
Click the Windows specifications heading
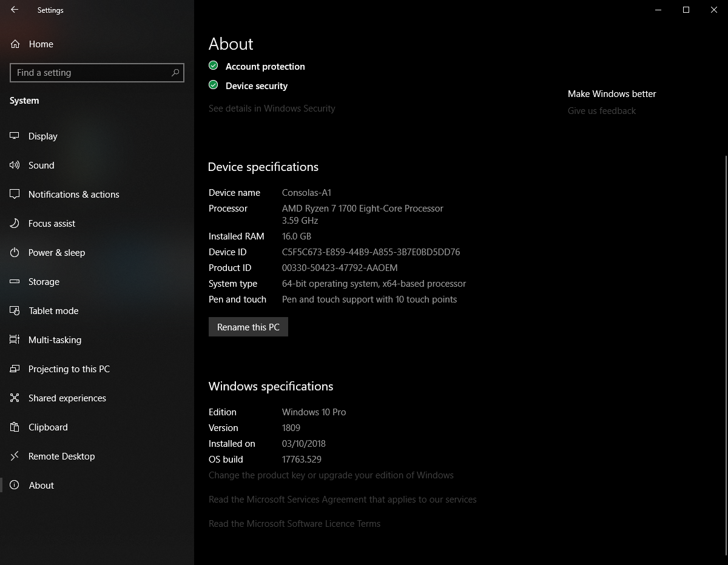[271, 386]
